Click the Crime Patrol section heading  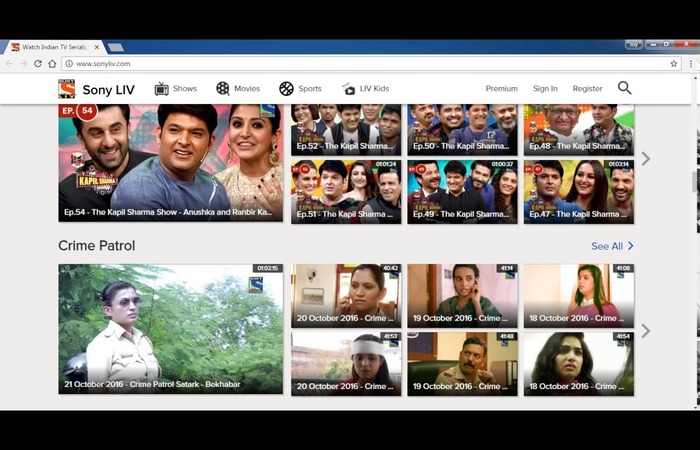click(96, 246)
